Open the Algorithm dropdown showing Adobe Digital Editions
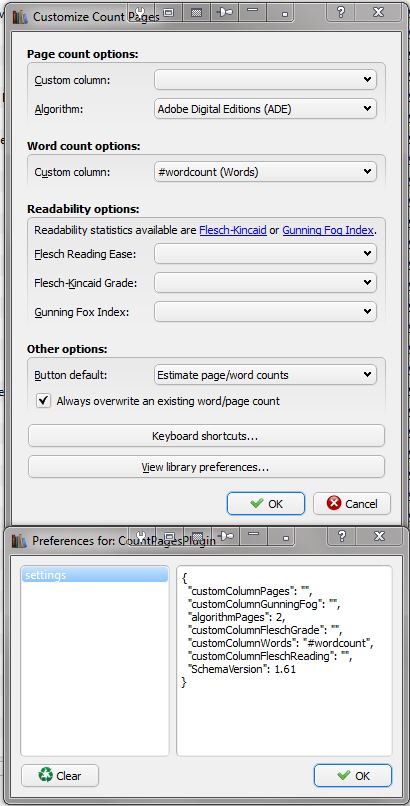410x806 pixels. click(x=265, y=109)
